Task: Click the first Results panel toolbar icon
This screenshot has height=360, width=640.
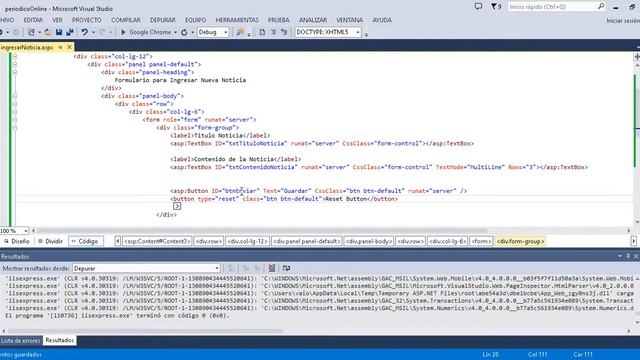Action: (x=231, y=268)
